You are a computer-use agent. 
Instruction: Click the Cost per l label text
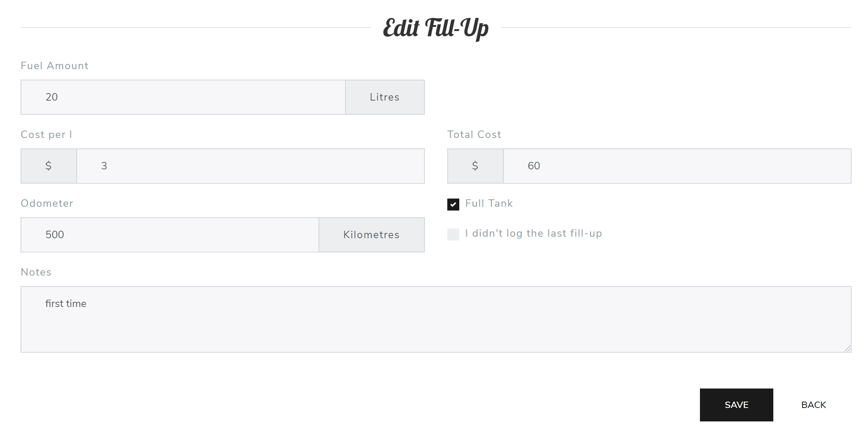coord(46,135)
